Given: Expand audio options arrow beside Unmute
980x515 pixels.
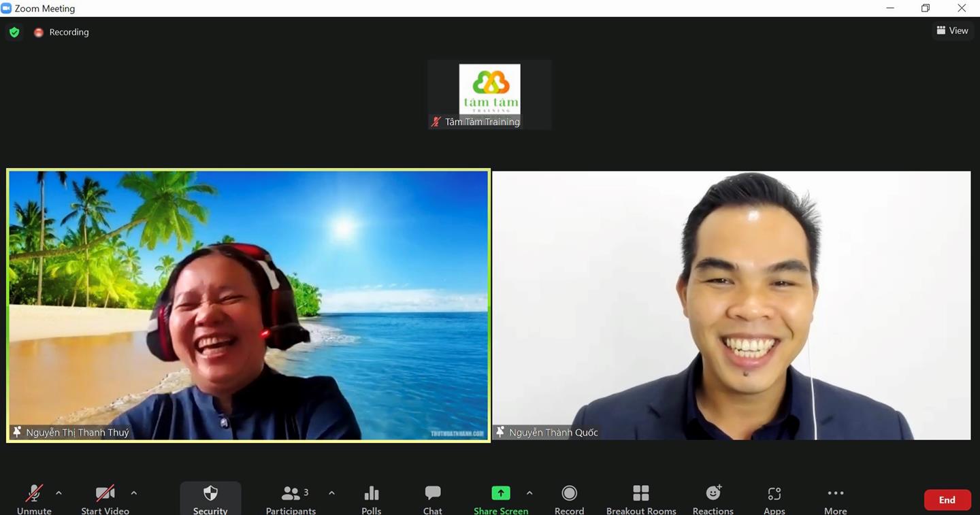Looking at the screenshot, I should pos(59,493).
